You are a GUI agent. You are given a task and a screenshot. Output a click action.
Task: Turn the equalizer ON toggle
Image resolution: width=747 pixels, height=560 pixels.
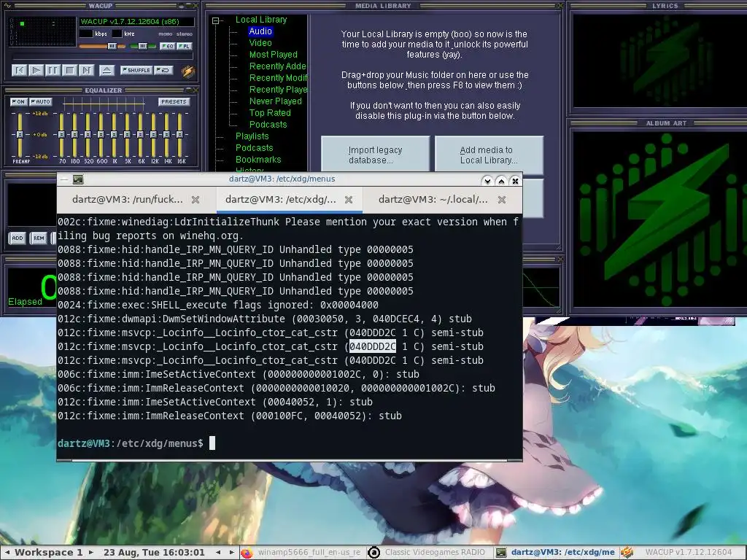tap(18, 101)
